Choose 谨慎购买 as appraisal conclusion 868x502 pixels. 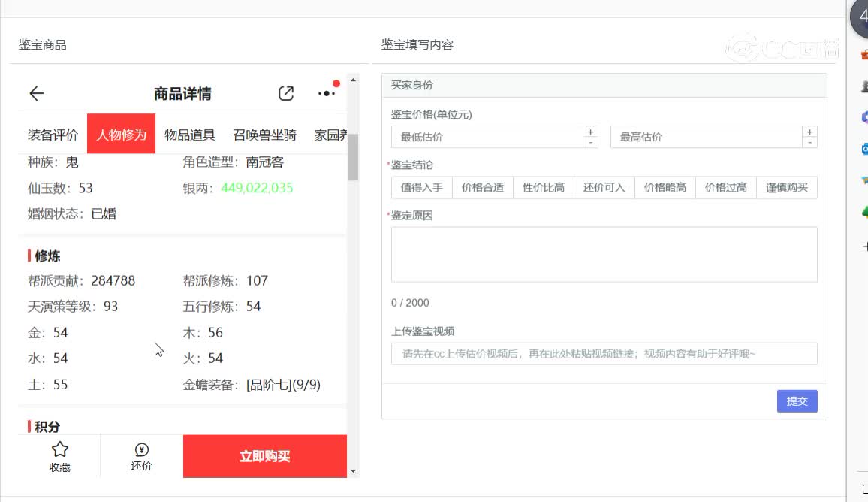(786, 188)
